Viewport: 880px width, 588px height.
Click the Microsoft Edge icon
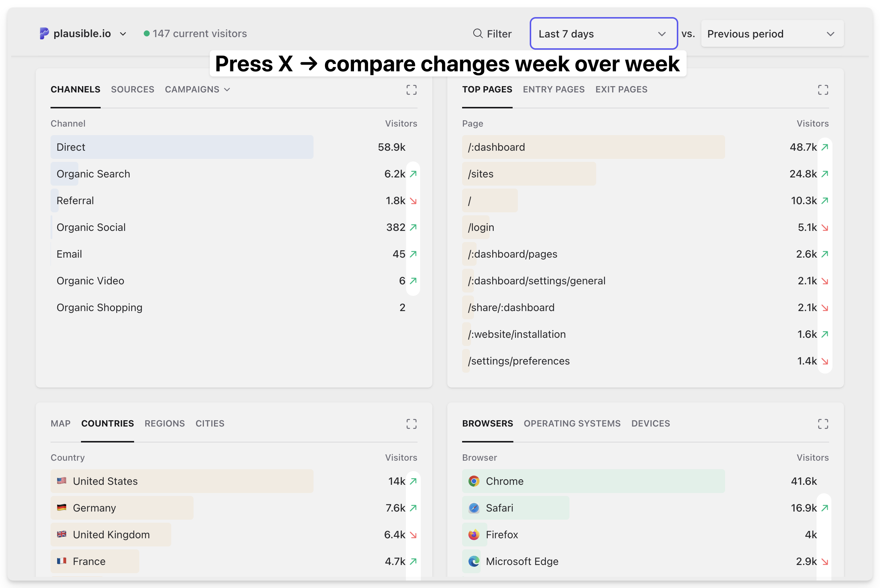(x=474, y=561)
